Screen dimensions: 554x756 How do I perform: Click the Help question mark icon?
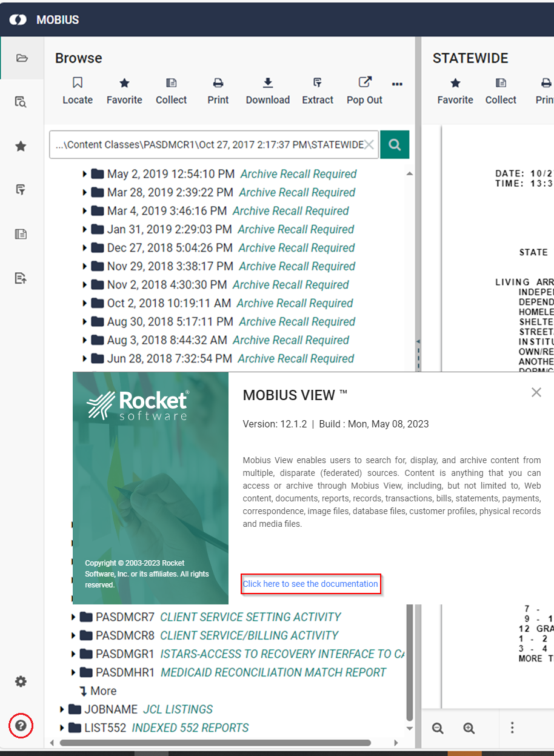pyautogui.click(x=21, y=726)
